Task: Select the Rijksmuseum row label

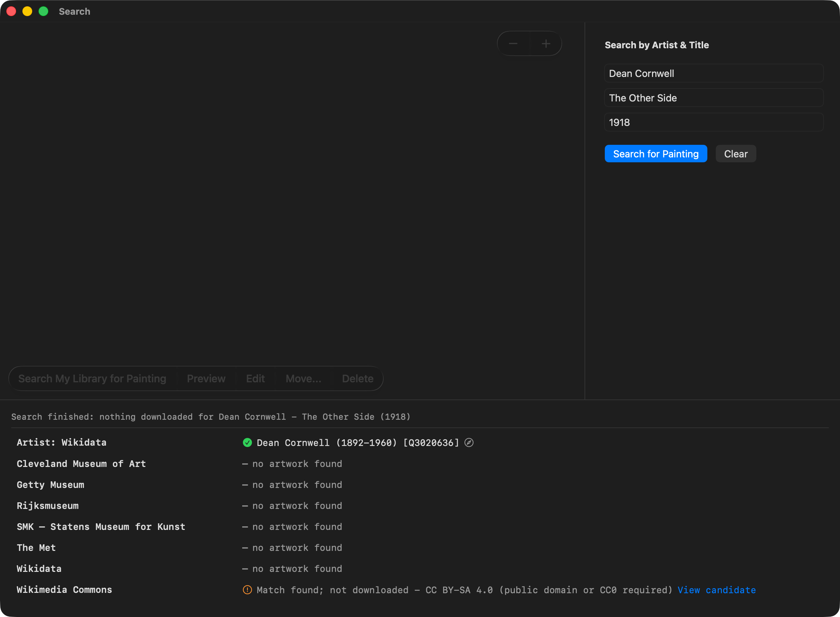Action: [x=48, y=506]
